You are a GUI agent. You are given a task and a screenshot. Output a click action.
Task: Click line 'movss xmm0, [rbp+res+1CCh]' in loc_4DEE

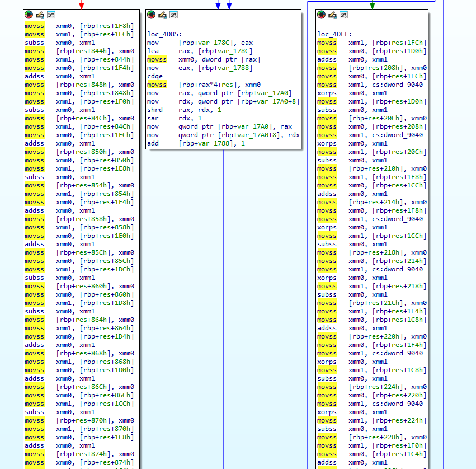tap(372, 186)
